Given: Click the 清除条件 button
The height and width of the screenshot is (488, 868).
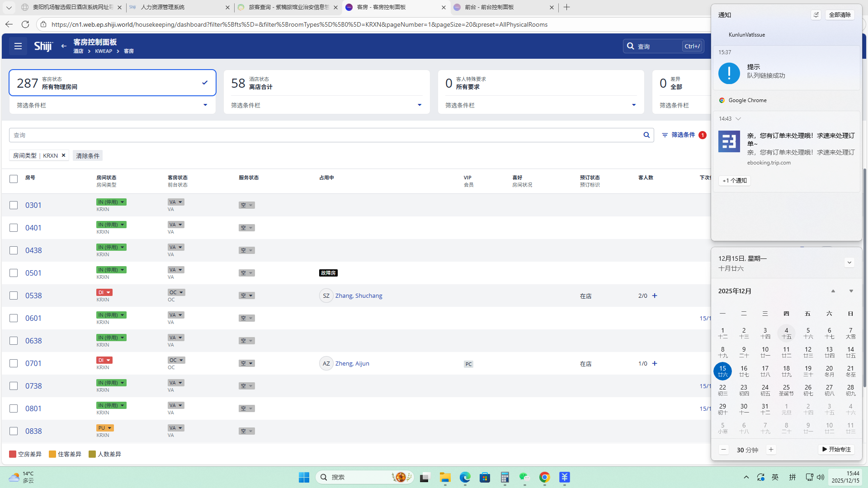Looking at the screenshot, I should coord(88,155).
